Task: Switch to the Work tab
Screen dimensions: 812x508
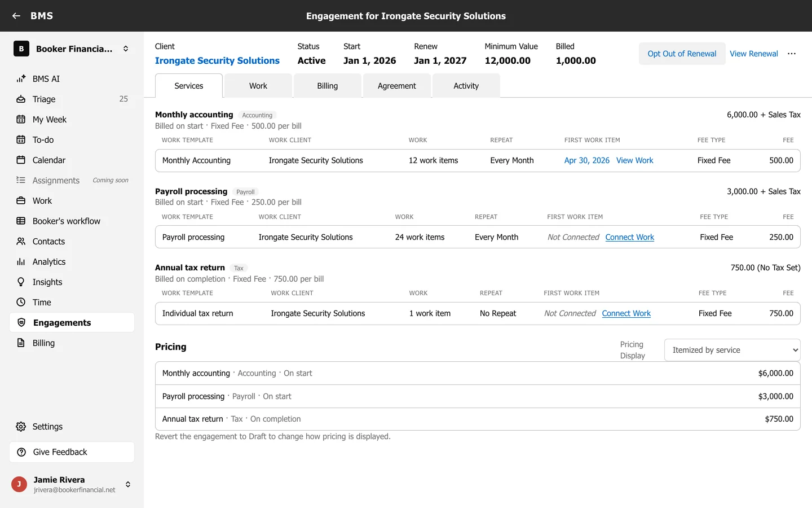Action: pos(258,86)
